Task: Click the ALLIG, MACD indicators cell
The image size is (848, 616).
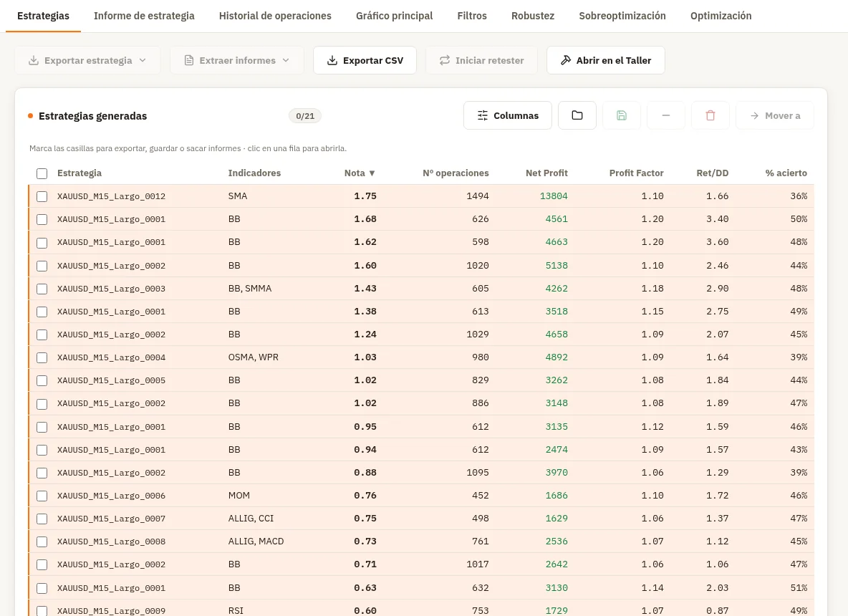Action: click(256, 542)
